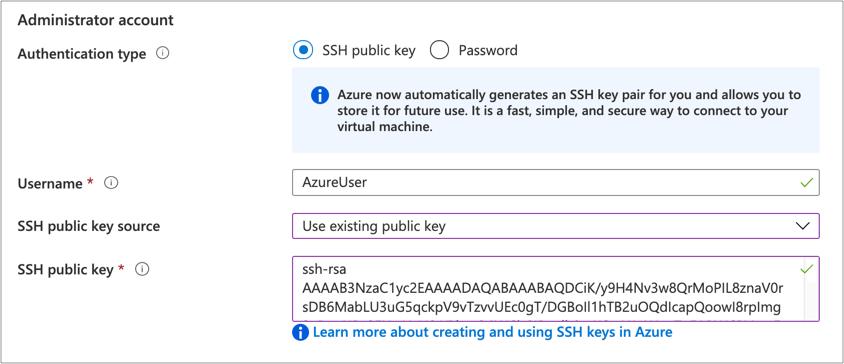Open Learn more about creating SSH keys link

coord(493,332)
